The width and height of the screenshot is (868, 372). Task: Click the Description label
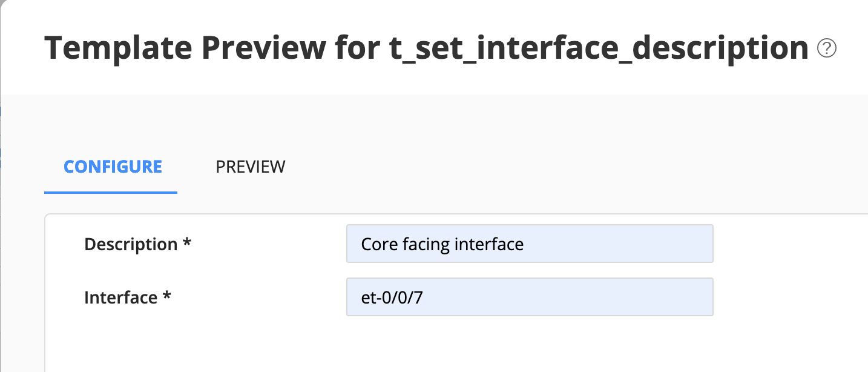click(137, 244)
